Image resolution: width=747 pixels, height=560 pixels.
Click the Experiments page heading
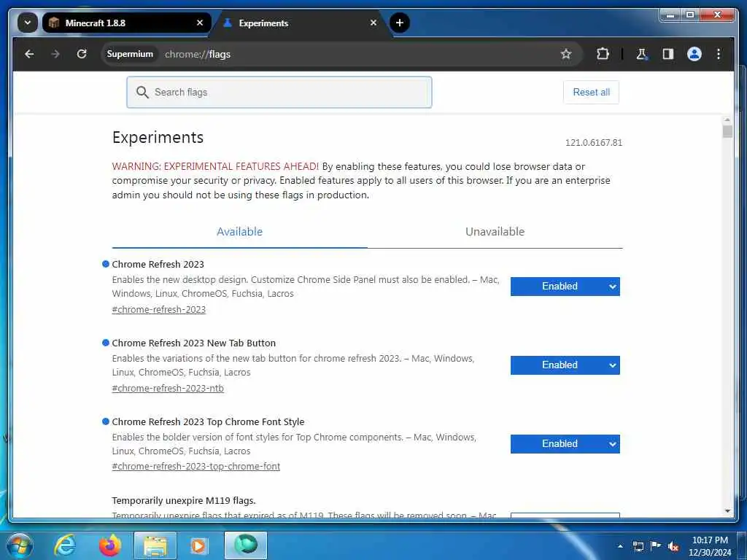click(x=158, y=137)
